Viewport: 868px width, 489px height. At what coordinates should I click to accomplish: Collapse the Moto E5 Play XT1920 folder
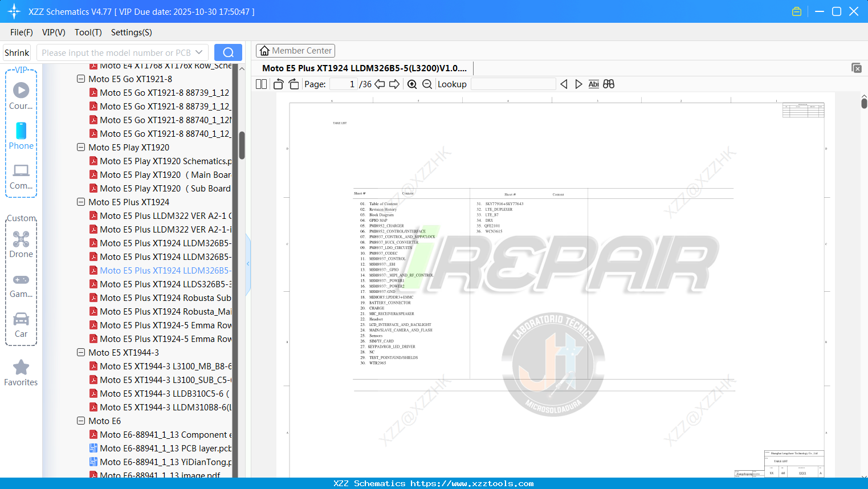pyautogui.click(x=81, y=148)
